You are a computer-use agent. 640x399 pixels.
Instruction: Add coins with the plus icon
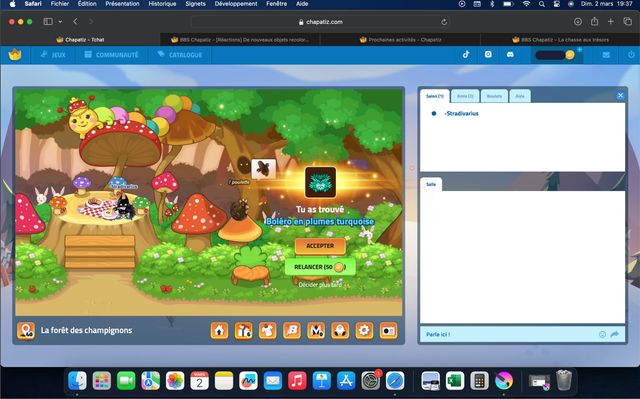[x=579, y=49]
